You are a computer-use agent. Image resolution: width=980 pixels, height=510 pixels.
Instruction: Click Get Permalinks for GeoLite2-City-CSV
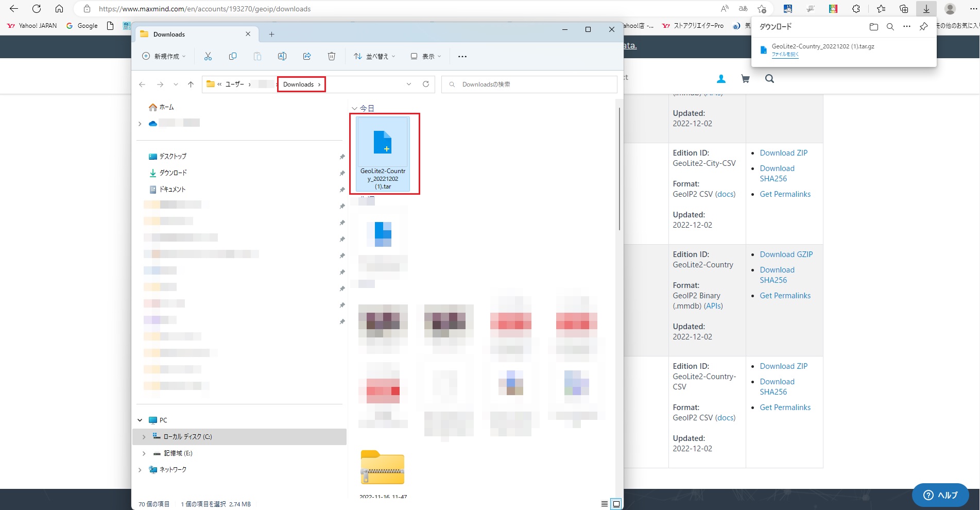pos(785,194)
